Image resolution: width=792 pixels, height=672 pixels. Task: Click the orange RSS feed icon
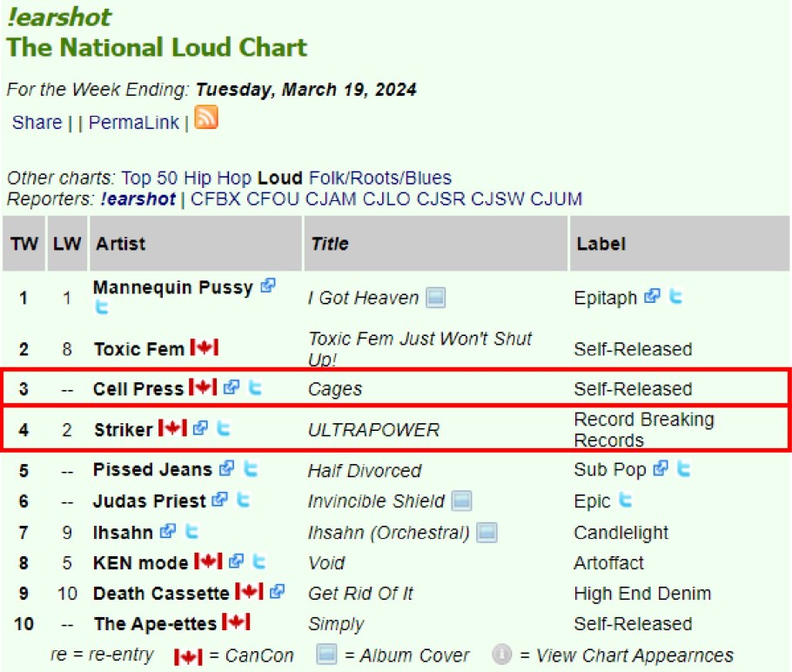pos(206,118)
